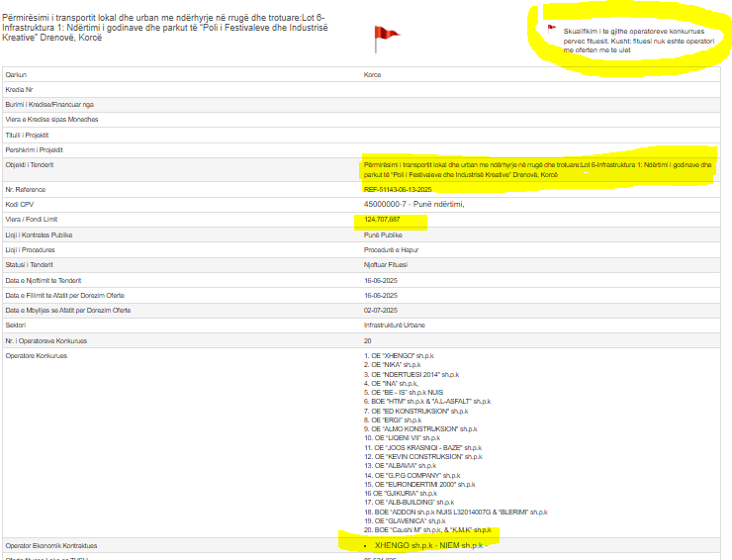
Task: Click the highlighted limit fund value 124,707,687
Action: click(x=383, y=219)
